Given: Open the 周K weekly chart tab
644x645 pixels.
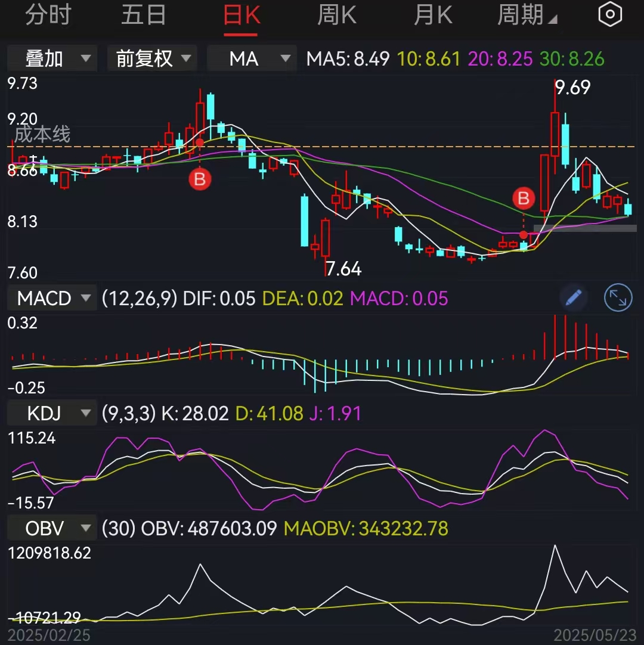Looking at the screenshot, I should point(336,15).
